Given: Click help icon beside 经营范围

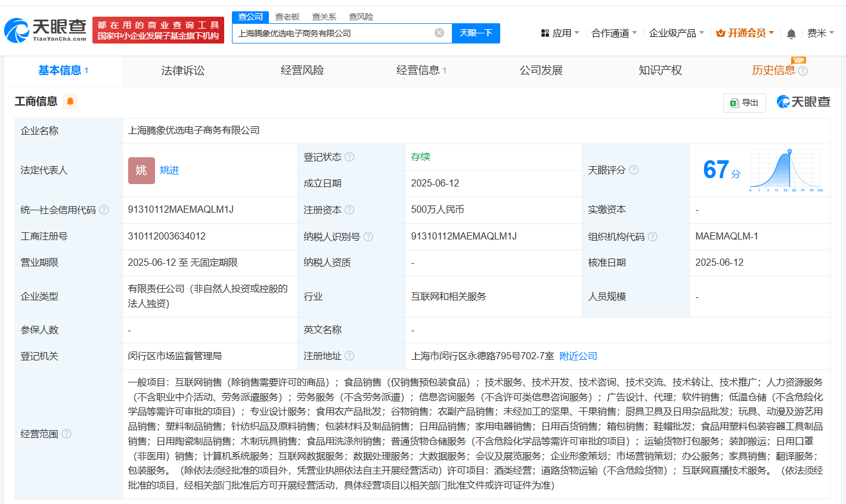Looking at the screenshot, I should coord(66,434).
